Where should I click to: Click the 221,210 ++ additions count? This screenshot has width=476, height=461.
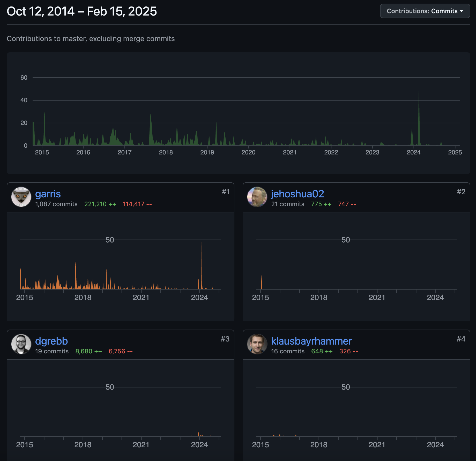100,204
